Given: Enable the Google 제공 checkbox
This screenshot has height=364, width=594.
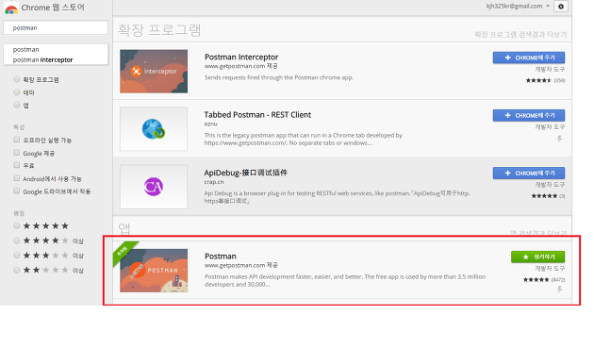Looking at the screenshot, I should (x=17, y=153).
